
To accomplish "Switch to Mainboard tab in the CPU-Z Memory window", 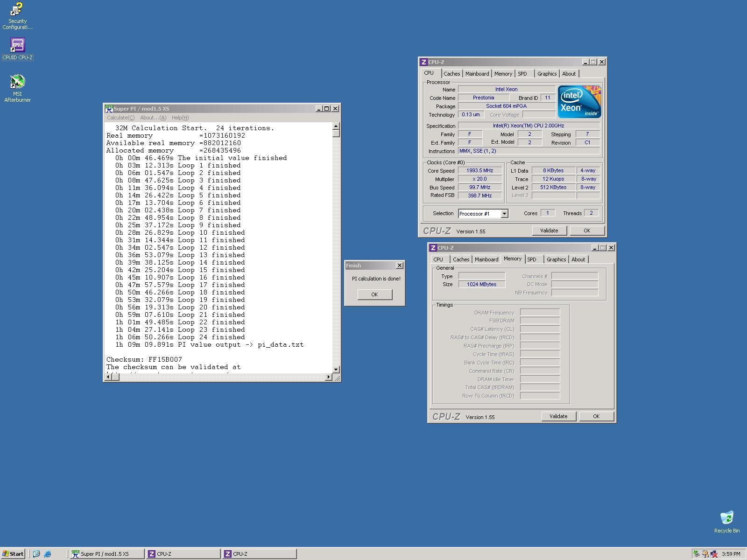I will tap(486, 259).
